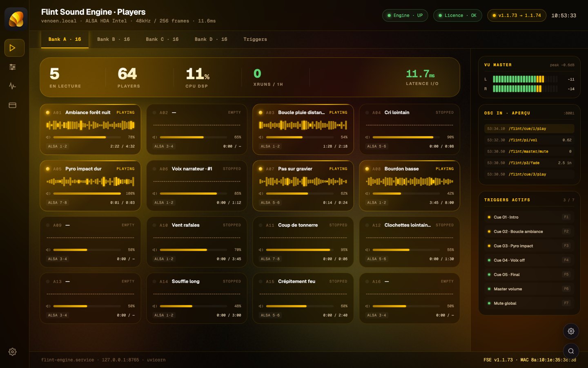Click speaker icon on A10 Vent rafales

155,250
